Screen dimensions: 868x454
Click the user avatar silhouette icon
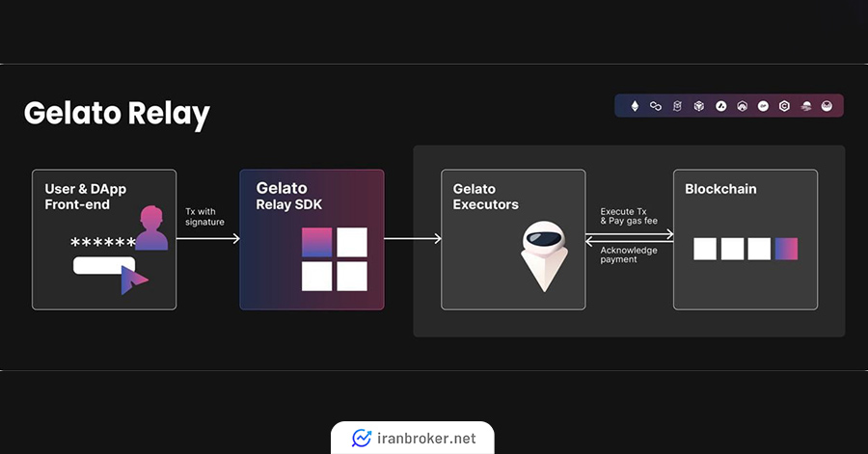151,227
